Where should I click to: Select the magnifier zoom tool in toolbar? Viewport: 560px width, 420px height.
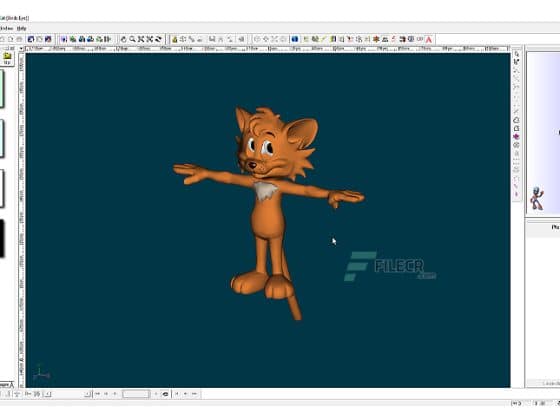coord(132,39)
